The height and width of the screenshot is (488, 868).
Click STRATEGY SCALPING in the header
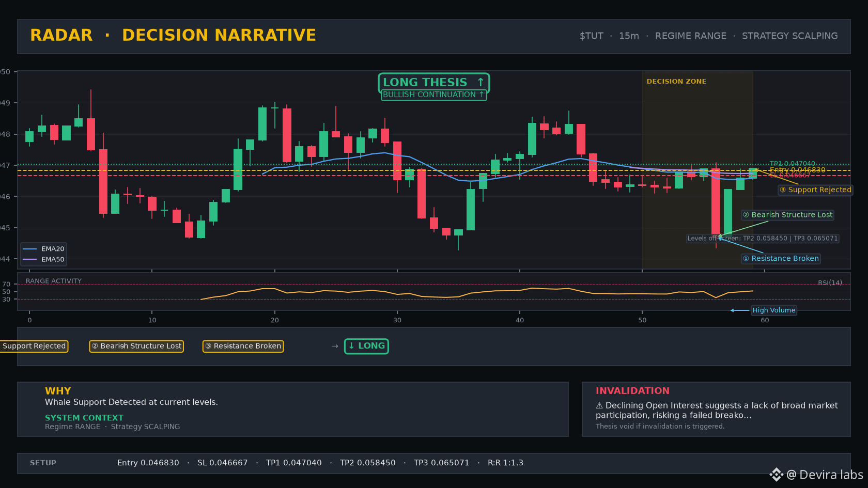(790, 36)
